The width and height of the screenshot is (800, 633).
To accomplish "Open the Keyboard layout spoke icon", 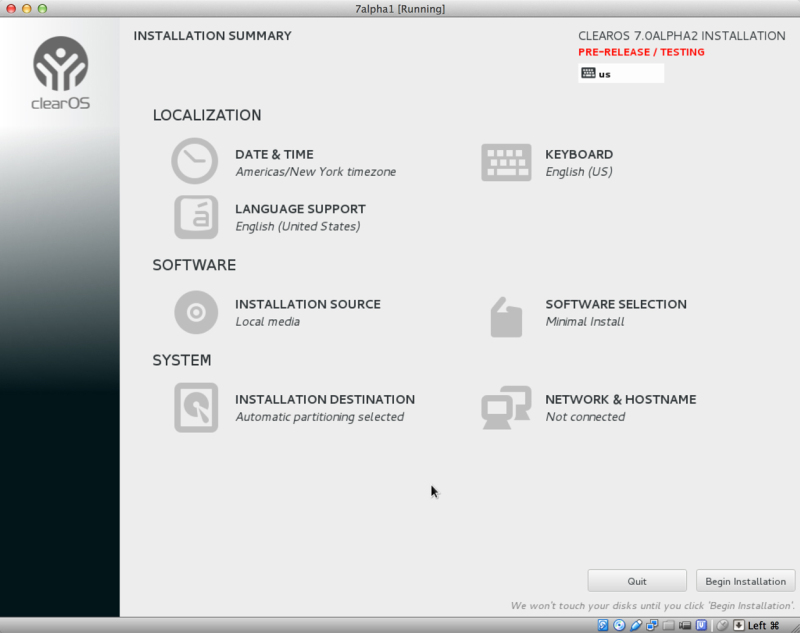I will click(x=506, y=162).
